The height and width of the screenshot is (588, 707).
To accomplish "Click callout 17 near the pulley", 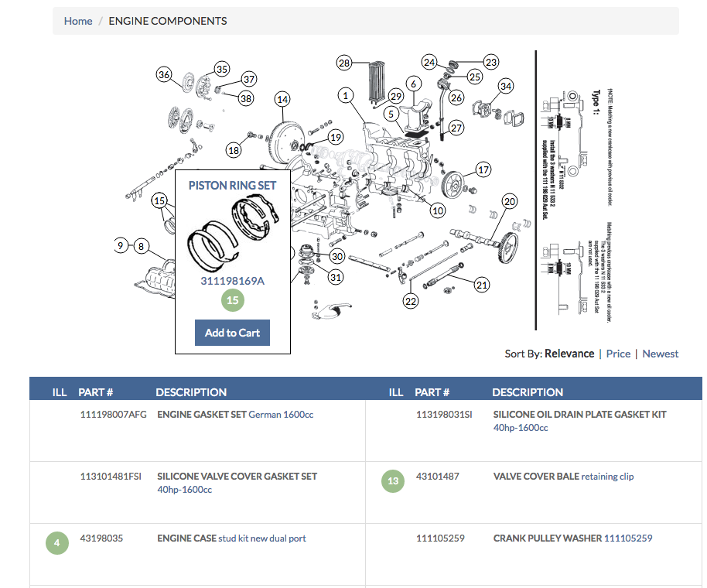I will tap(483, 169).
